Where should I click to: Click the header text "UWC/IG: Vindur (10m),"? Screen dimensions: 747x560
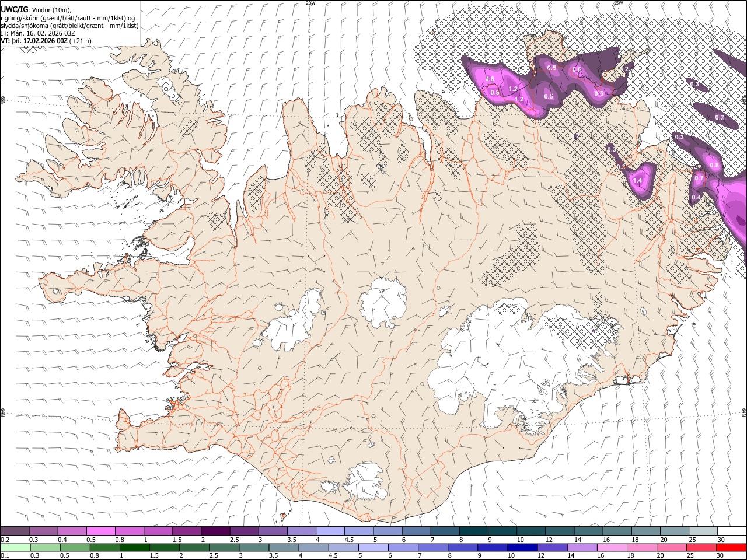tap(36, 10)
